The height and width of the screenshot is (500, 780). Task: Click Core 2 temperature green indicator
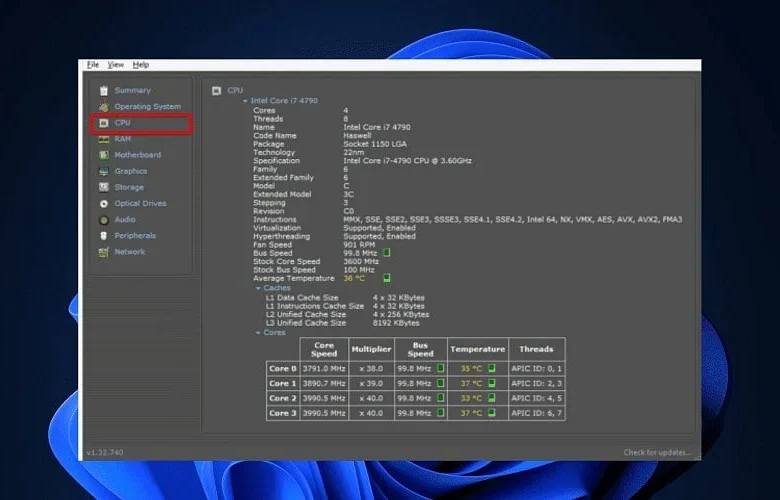[x=491, y=398]
